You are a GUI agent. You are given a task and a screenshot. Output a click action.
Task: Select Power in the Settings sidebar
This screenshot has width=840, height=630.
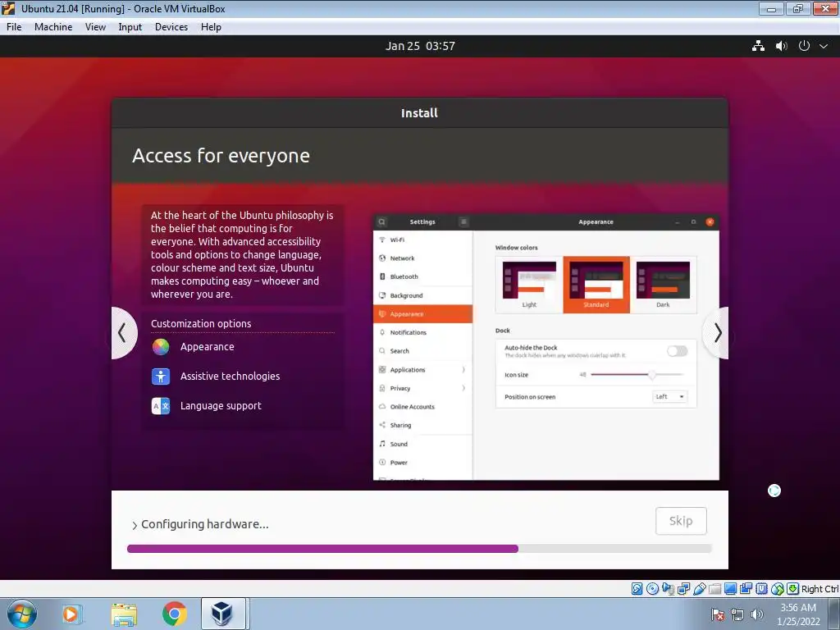(x=422, y=463)
